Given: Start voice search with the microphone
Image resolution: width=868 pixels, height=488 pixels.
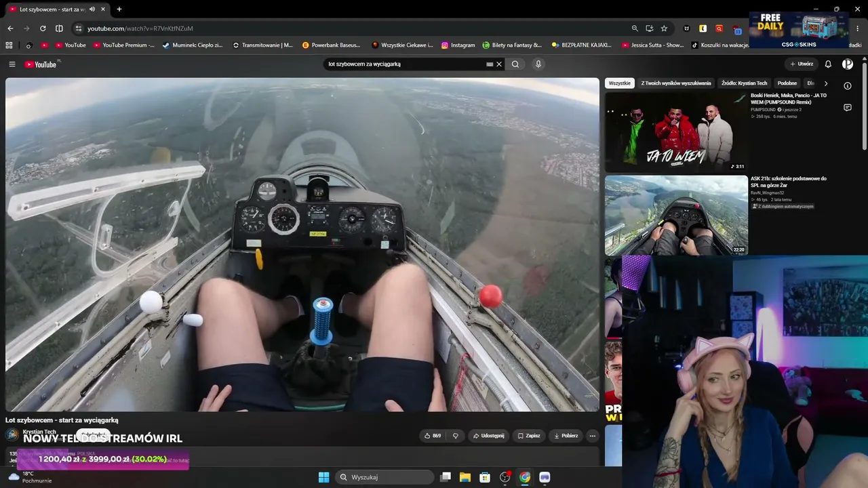Looking at the screenshot, I should 538,64.
